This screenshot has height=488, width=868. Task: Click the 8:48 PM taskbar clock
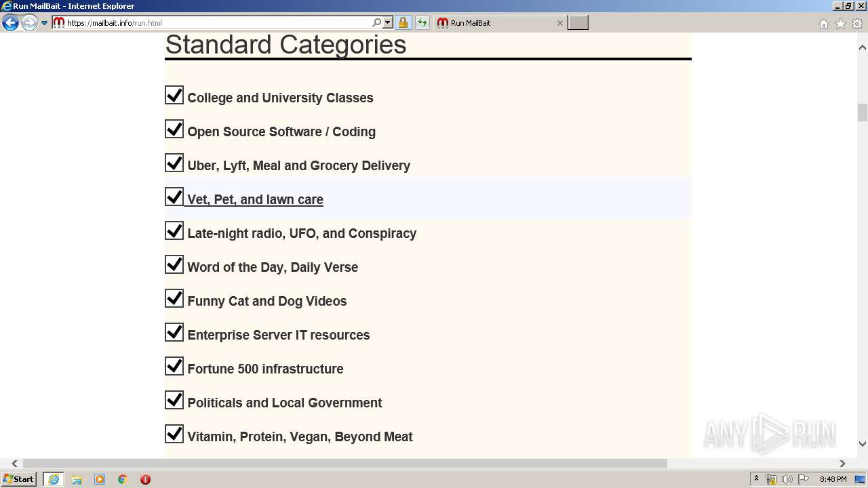[833, 479]
